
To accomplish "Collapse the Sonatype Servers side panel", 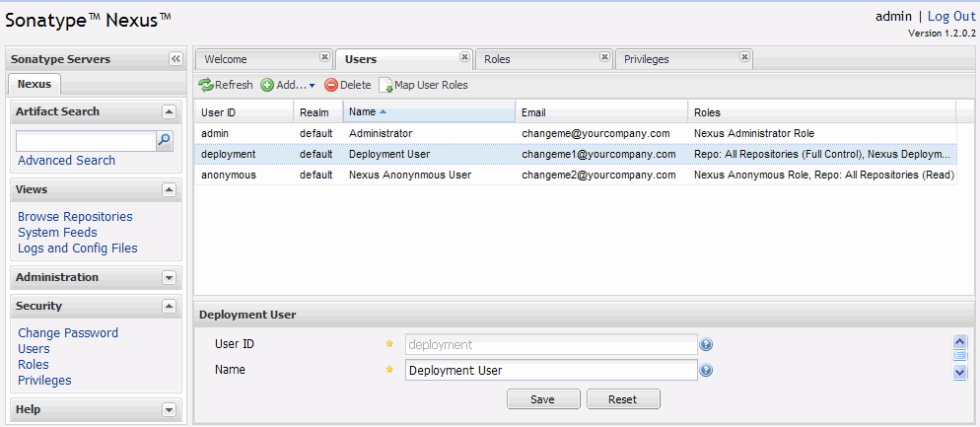I will coord(175,59).
